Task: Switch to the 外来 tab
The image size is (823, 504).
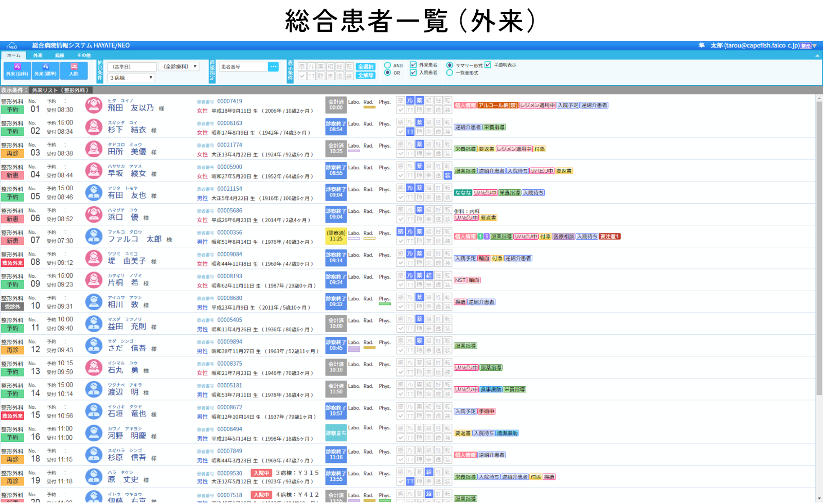Action: click(x=38, y=55)
